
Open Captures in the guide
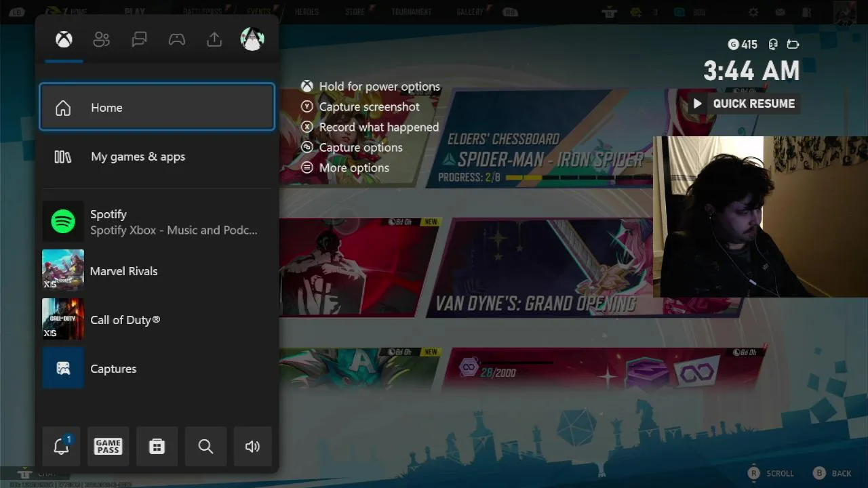[x=157, y=368]
